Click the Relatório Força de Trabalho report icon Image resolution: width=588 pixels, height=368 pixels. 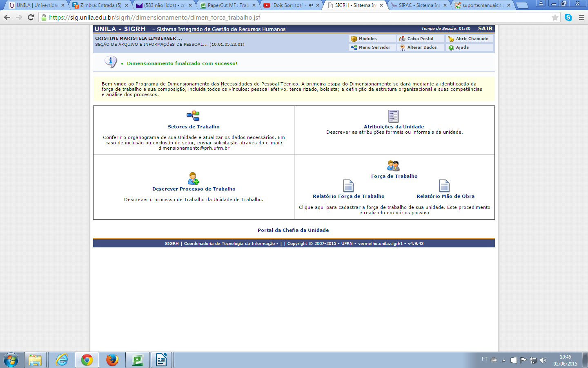[348, 186]
